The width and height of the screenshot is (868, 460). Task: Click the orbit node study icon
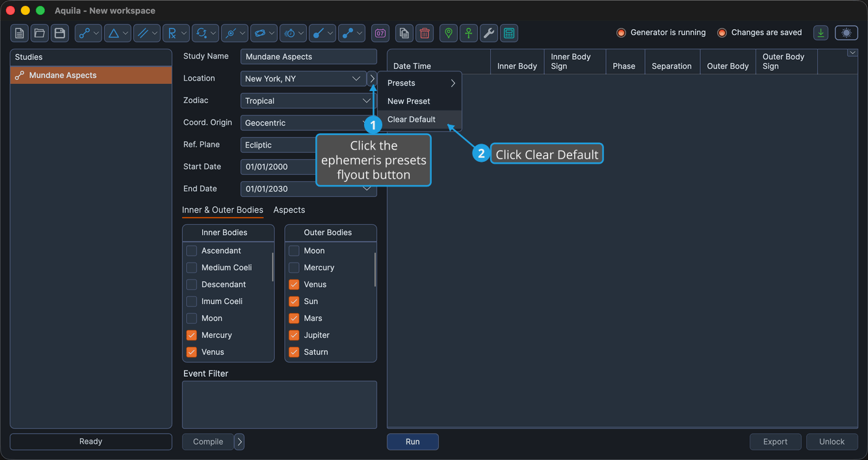pyautogui.click(x=230, y=33)
